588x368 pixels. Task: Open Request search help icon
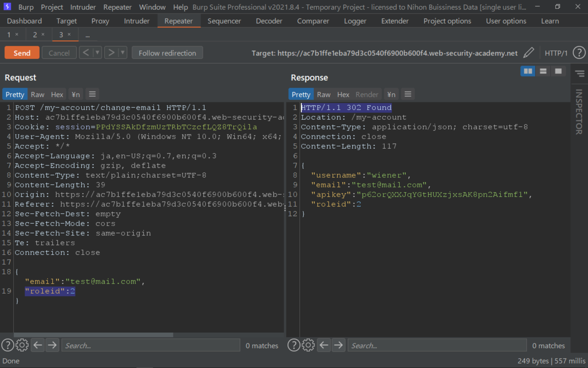(7, 345)
